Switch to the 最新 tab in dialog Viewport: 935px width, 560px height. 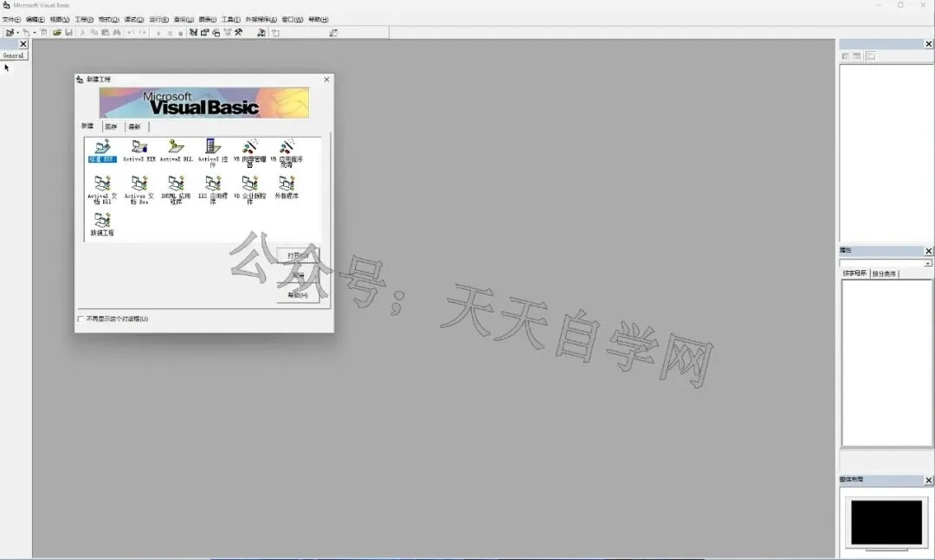pos(135,127)
